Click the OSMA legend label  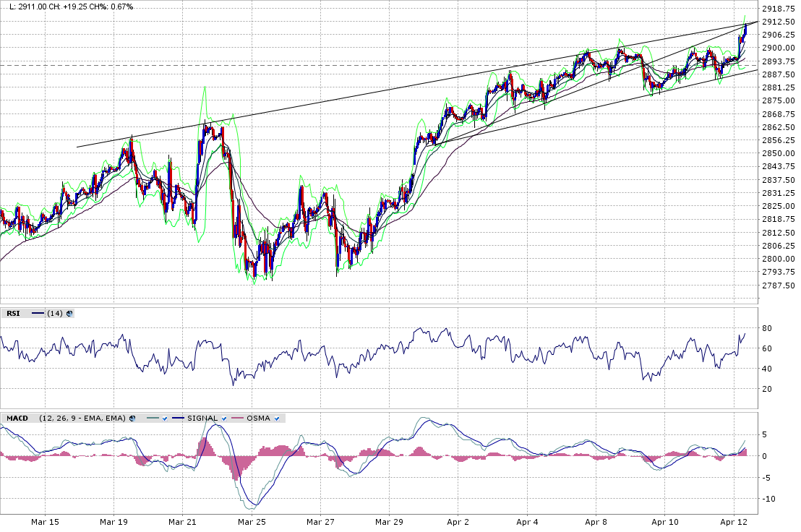259,419
